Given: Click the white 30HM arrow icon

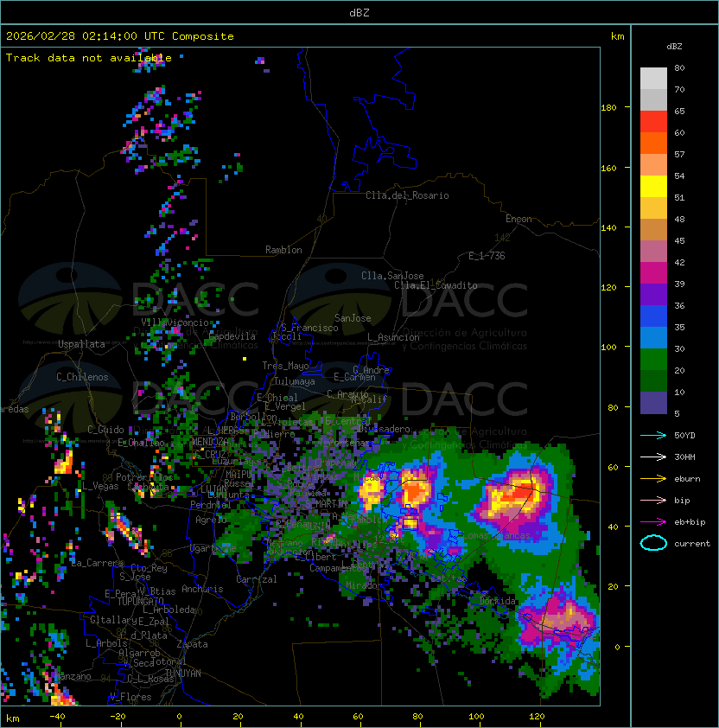Looking at the screenshot, I should point(653,457).
